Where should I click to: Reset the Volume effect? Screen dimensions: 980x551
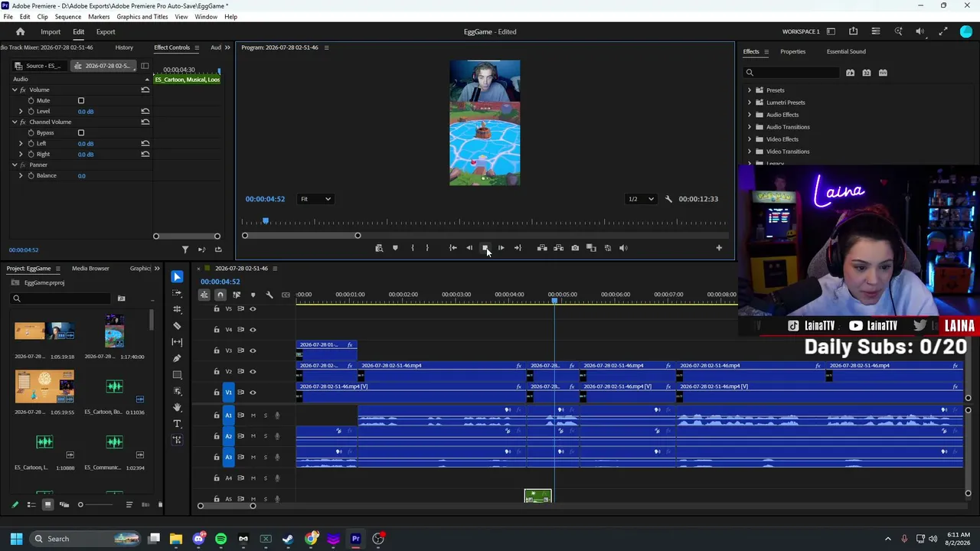point(145,90)
